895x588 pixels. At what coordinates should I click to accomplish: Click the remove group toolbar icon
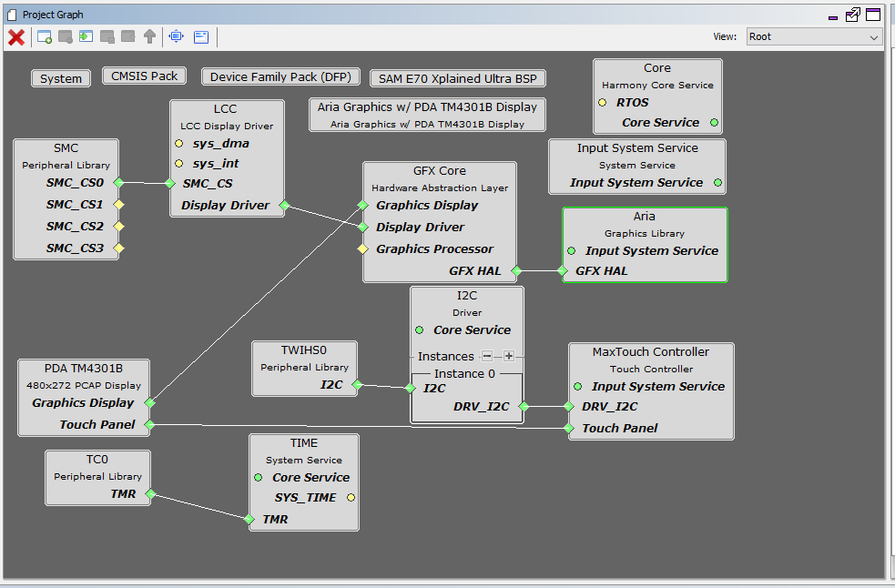[x=65, y=37]
